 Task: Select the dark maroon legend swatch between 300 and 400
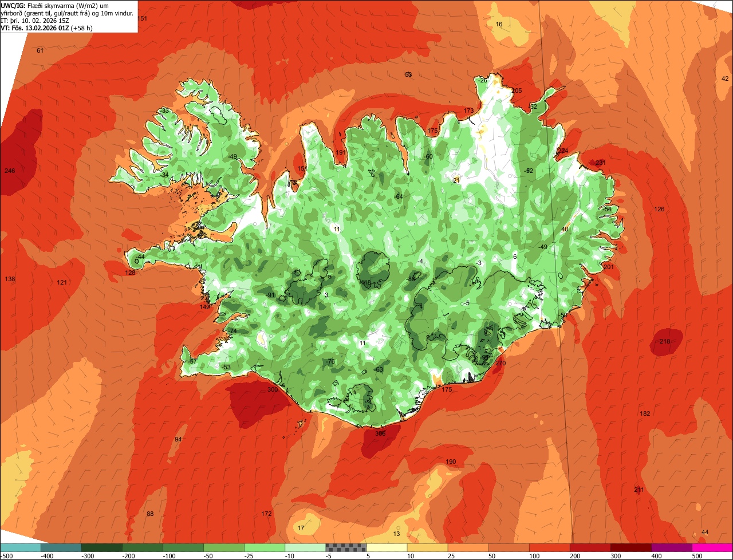click(x=630, y=547)
